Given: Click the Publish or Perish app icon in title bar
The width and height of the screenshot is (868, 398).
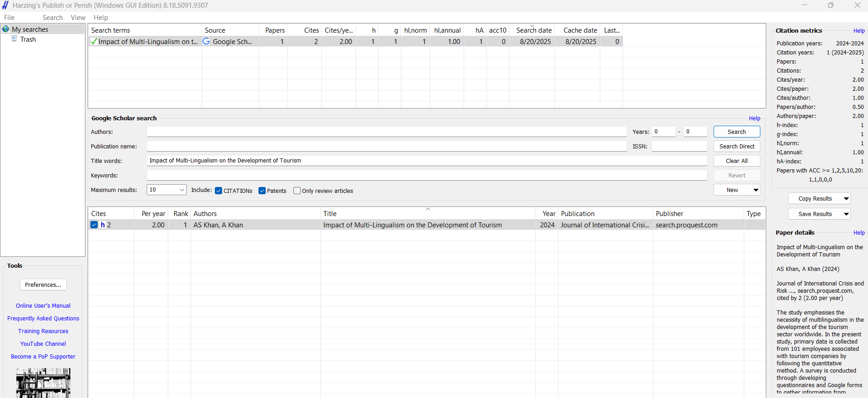Looking at the screenshot, I should tap(5, 5).
